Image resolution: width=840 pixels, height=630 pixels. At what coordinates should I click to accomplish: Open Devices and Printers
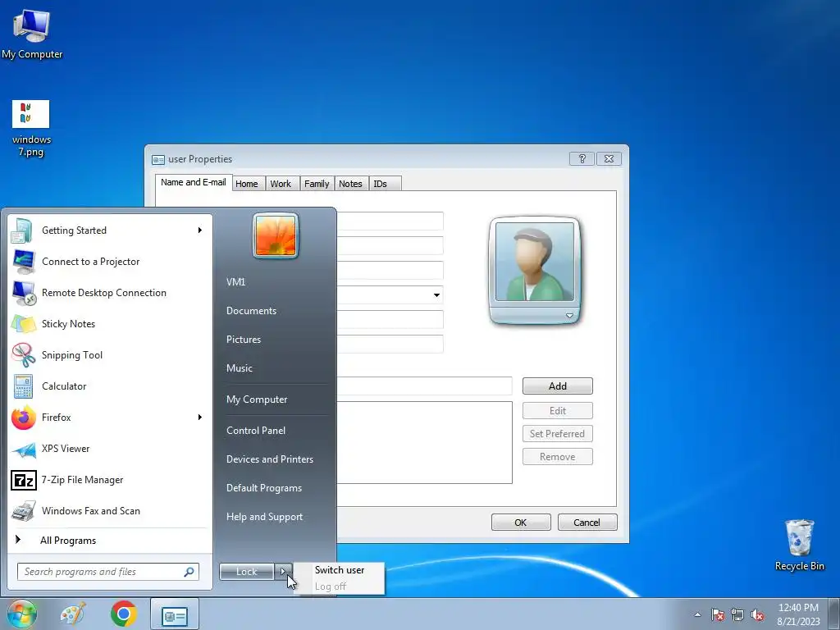pos(269,459)
